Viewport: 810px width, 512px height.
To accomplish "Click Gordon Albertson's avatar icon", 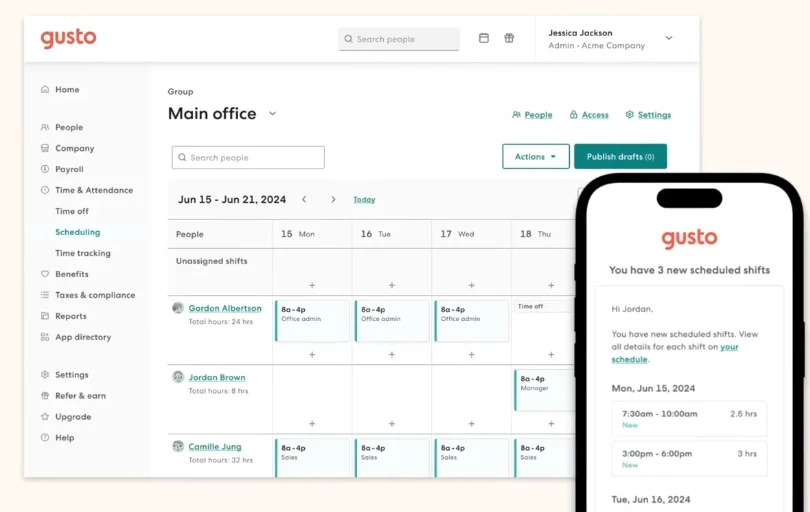I will pos(178,308).
